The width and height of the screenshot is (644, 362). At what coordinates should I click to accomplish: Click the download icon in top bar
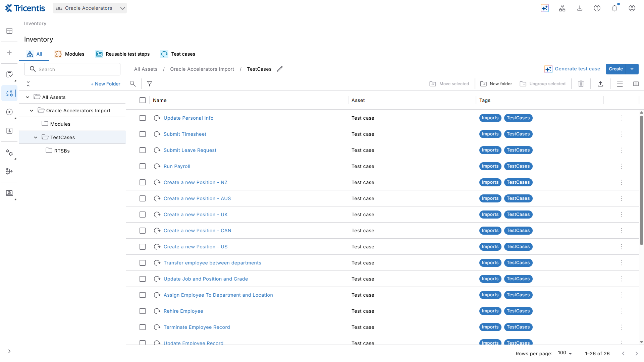pyautogui.click(x=580, y=8)
